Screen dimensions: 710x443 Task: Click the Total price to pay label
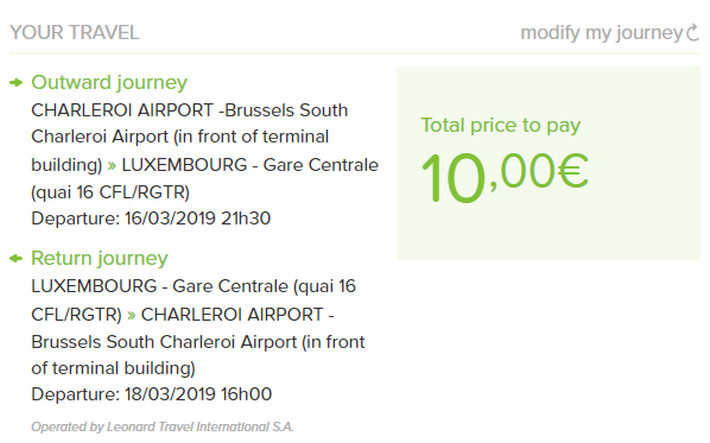[x=500, y=126]
